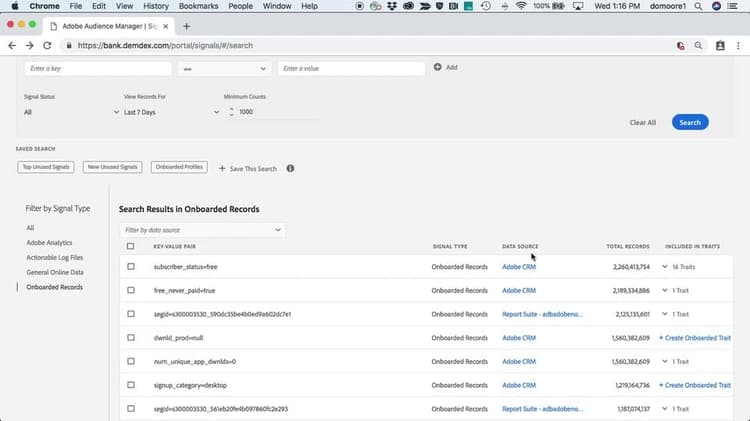Check the segid ending 590dc35be4b0ed9a602dc7e1 checkbox
The image size is (750, 421).
131,314
